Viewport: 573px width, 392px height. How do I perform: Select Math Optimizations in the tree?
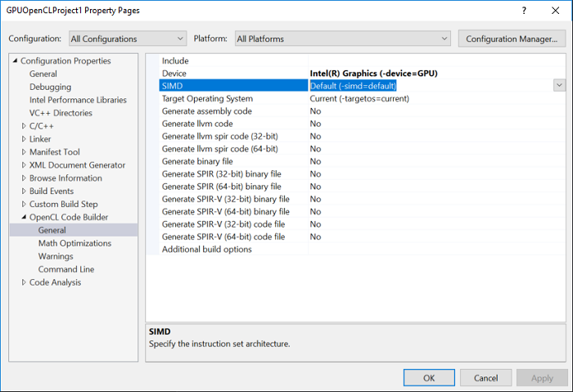[x=74, y=243]
